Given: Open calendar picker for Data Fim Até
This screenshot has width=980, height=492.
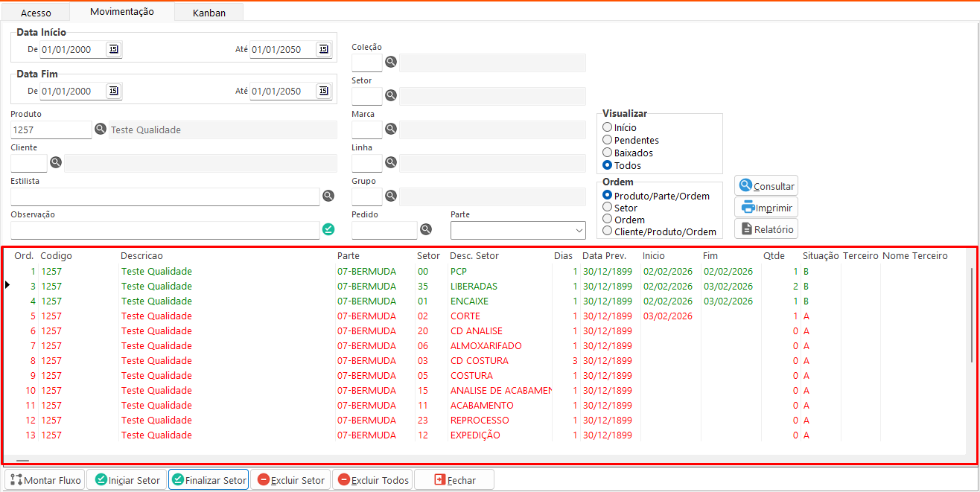Looking at the screenshot, I should (323, 91).
